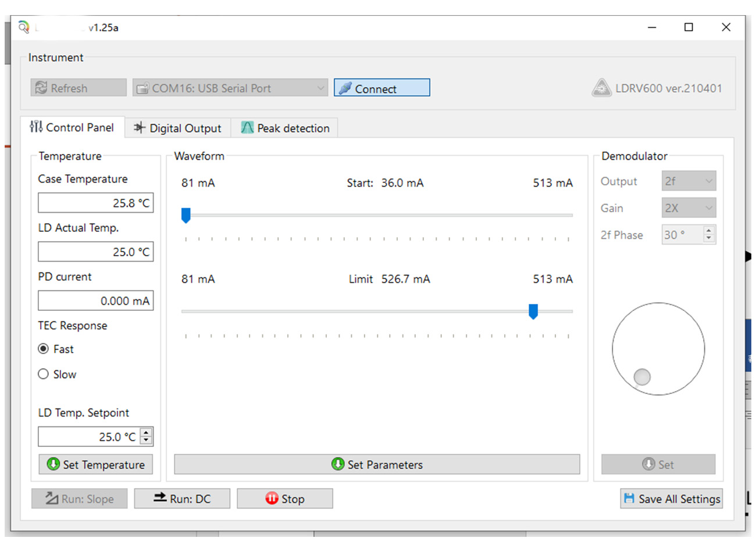The image size is (756, 552).
Task: Switch to the Digital Output tab
Action: point(178,128)
